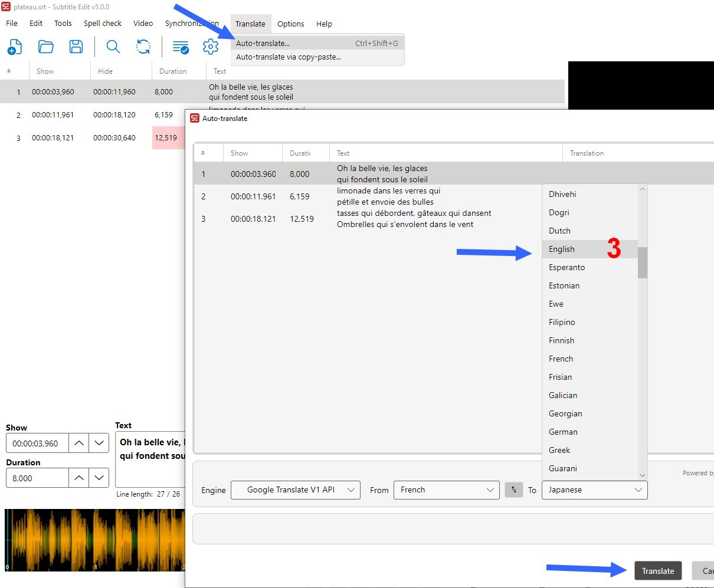This screenshot has width=714, height=588.
Task: Click the language list scroll down arrow
Action: click(643, 475)
